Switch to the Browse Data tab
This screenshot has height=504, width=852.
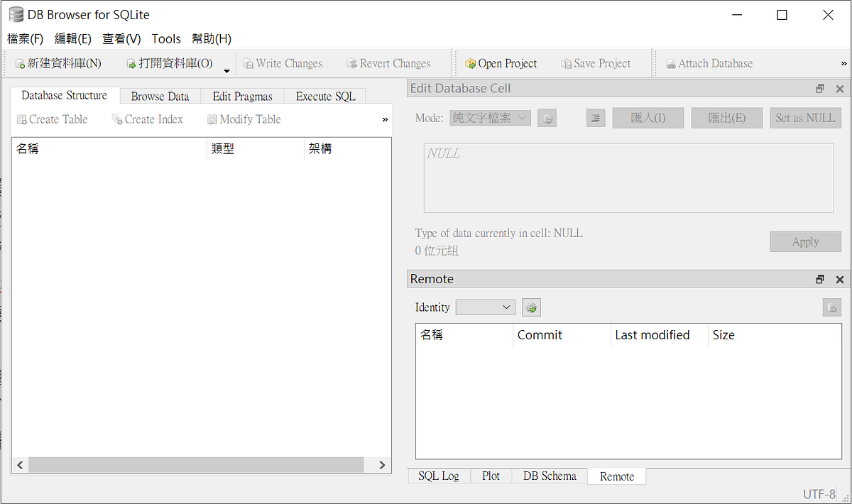click(x=160, y=96)
